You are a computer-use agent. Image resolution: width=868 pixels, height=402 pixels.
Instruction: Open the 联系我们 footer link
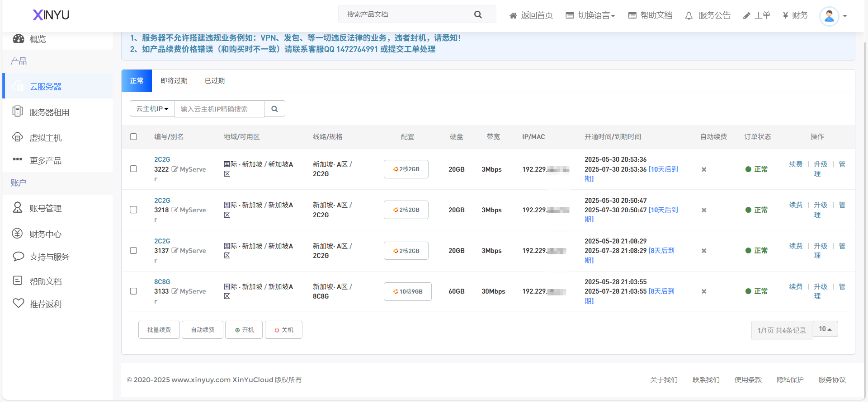pos(706,380)
